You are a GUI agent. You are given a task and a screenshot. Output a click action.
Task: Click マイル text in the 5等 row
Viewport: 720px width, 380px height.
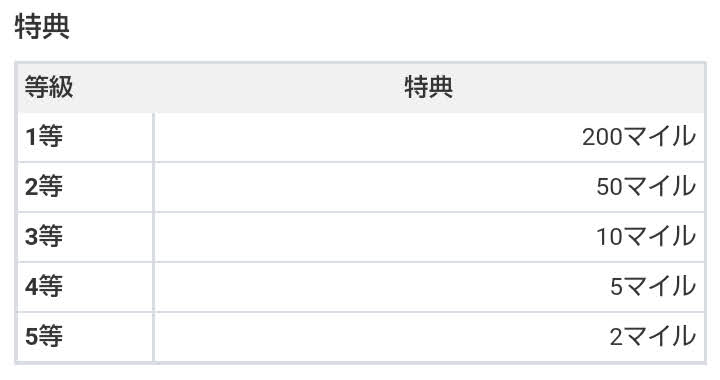(660, 337)
